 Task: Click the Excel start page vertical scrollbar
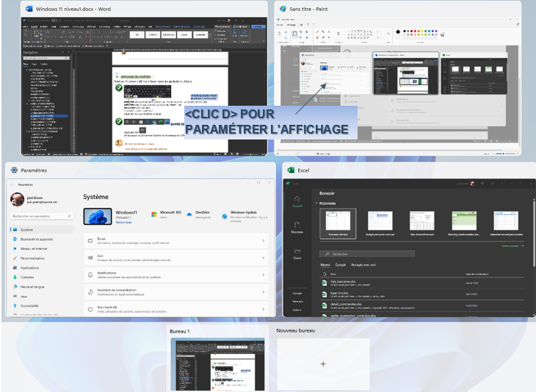pyautogui.click(x=534, y=233)
